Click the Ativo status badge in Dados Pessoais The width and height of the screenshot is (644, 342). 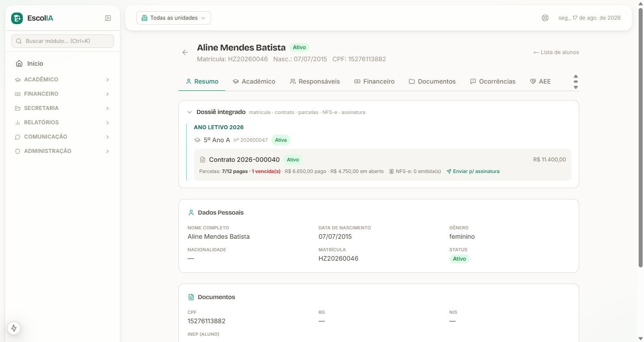coord(459,259)
